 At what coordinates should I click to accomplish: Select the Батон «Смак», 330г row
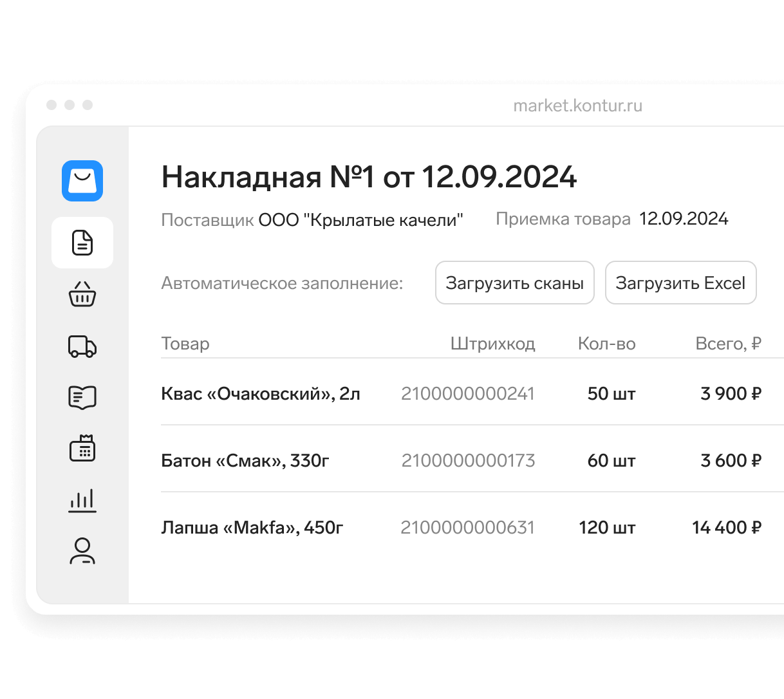point(472,460)
